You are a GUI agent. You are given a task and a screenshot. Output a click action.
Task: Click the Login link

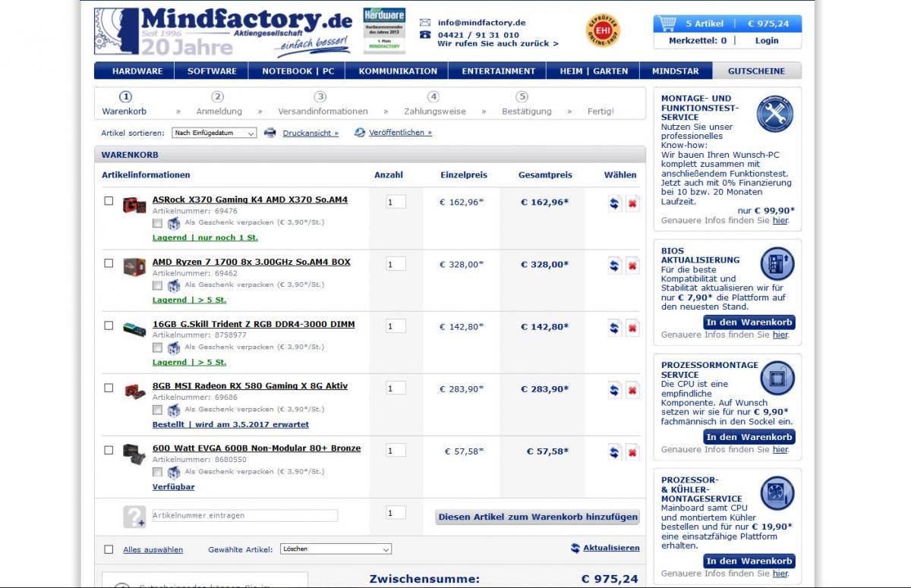pos(767,41)
